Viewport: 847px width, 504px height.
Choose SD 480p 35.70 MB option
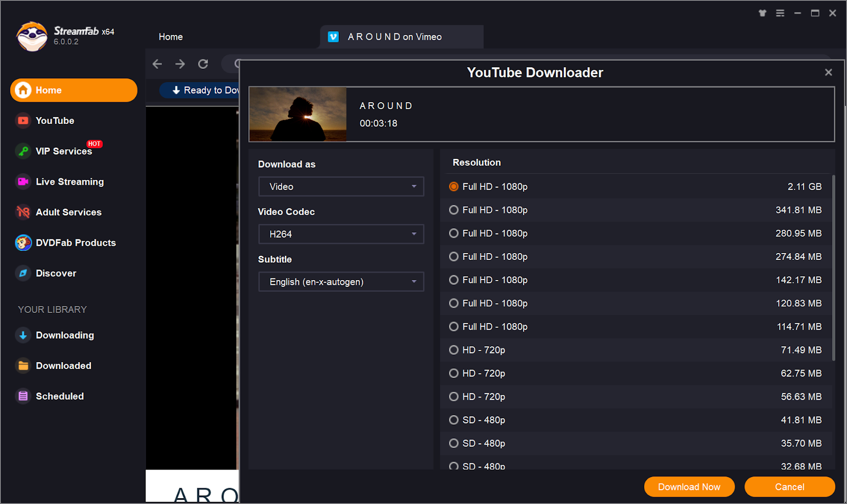coord(636,443)
